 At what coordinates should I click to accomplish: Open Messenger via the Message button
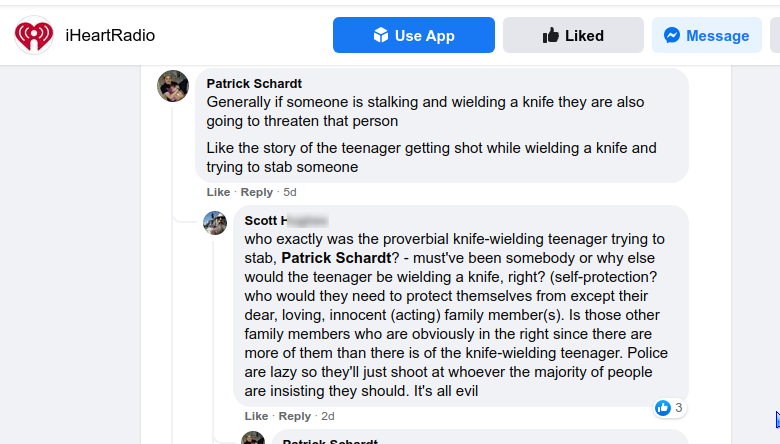(x=706, y=36)
